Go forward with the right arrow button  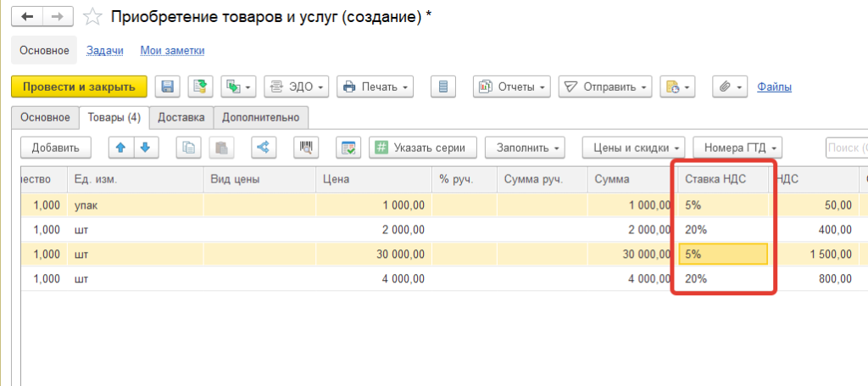pos(58,17)
